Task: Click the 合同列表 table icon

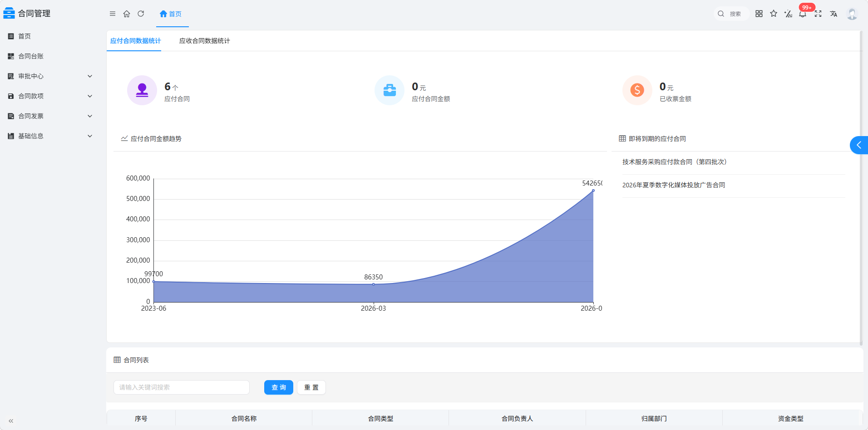Action: [x=117, y=360]
